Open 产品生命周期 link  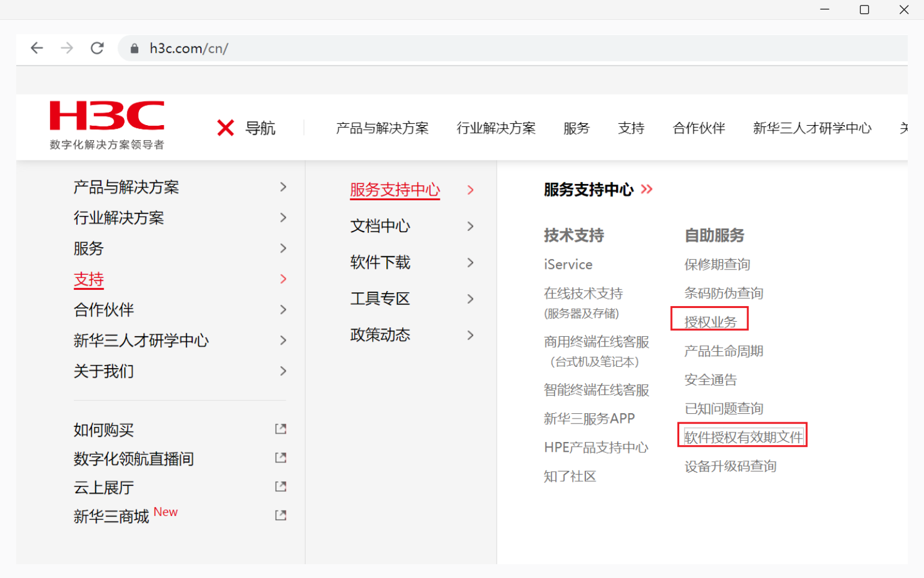(724, 351)
